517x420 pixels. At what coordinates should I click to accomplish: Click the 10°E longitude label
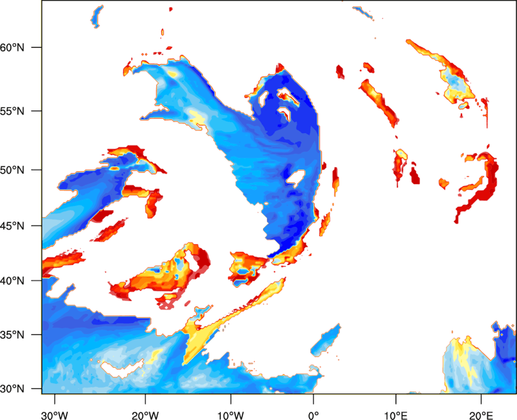(x=396, y=415)
